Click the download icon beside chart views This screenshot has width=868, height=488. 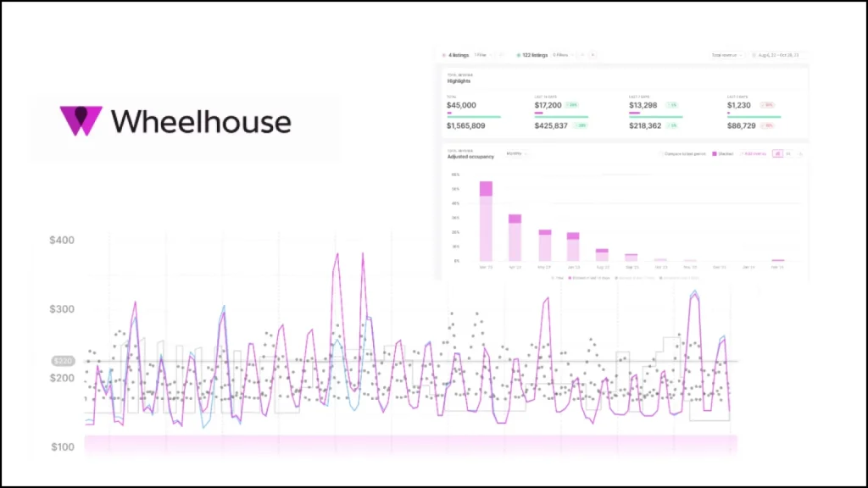[x=800, y=153]
